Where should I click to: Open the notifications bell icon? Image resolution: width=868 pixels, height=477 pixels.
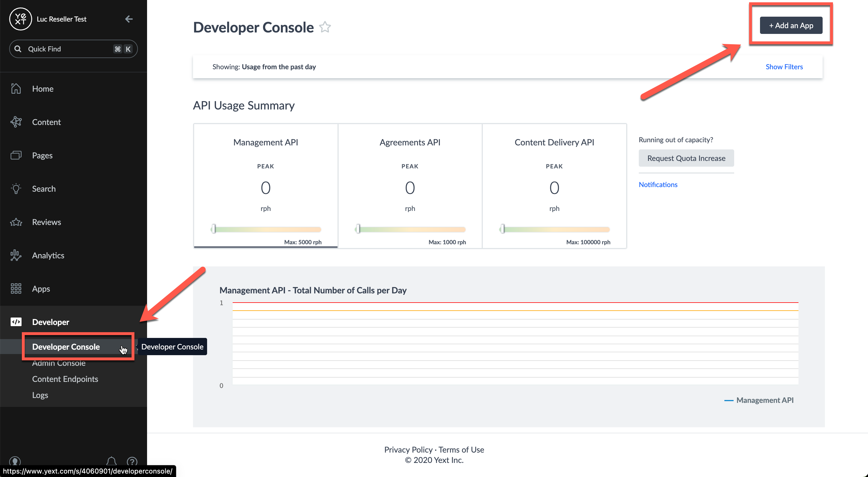point(111,461)
